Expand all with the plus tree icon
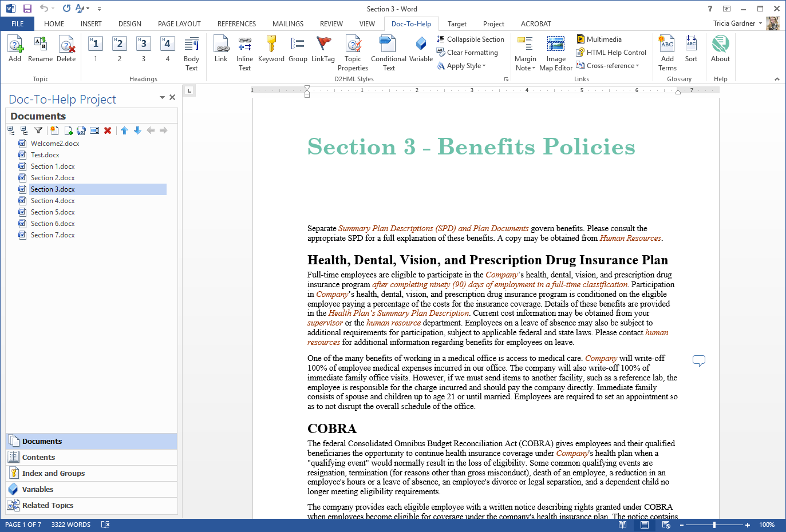The width and height of the screenshot is (786, 532). pyautogui.click(x=11, y=130)
